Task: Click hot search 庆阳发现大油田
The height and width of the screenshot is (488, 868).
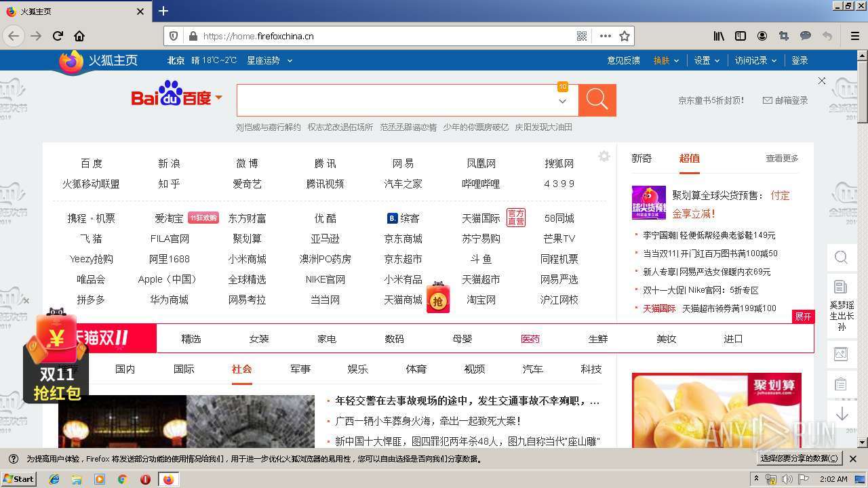Action: 544,127
